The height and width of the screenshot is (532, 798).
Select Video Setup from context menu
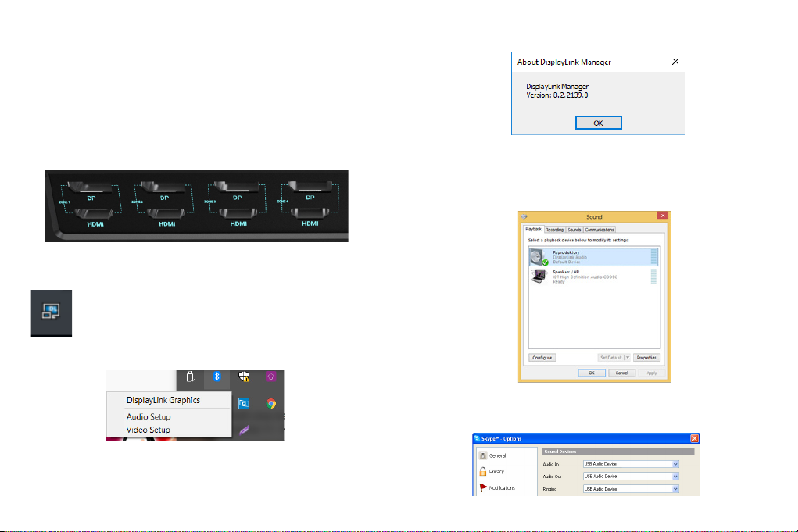[x=148, y=430]
